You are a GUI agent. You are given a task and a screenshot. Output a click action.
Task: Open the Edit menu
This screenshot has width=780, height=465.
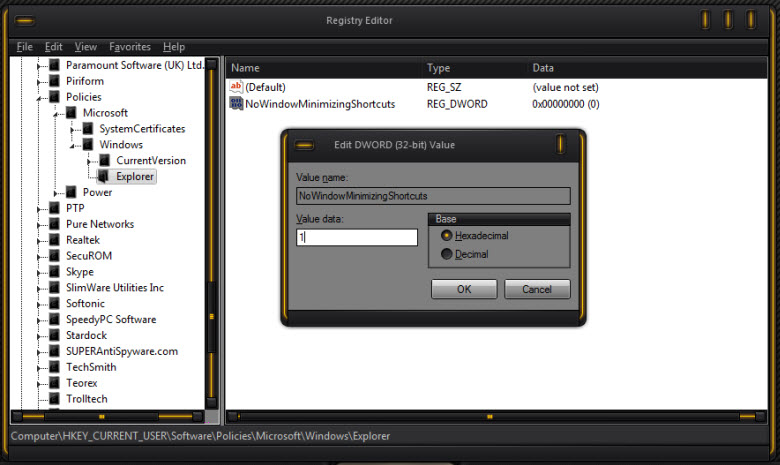tap(53, 47)
